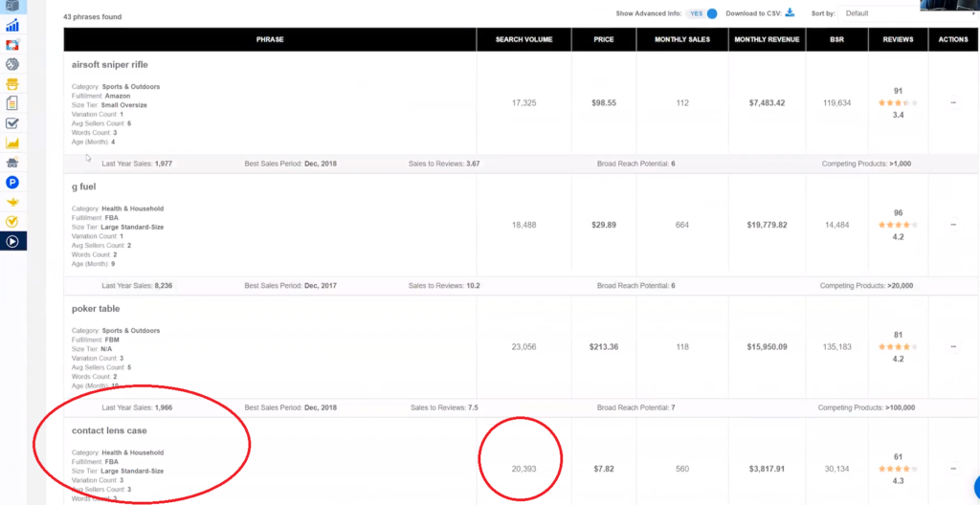The height and width of the screenshot is (505, 980).
Task: Toggle Show Advanced Info switch
Action: tap(705, 13)
